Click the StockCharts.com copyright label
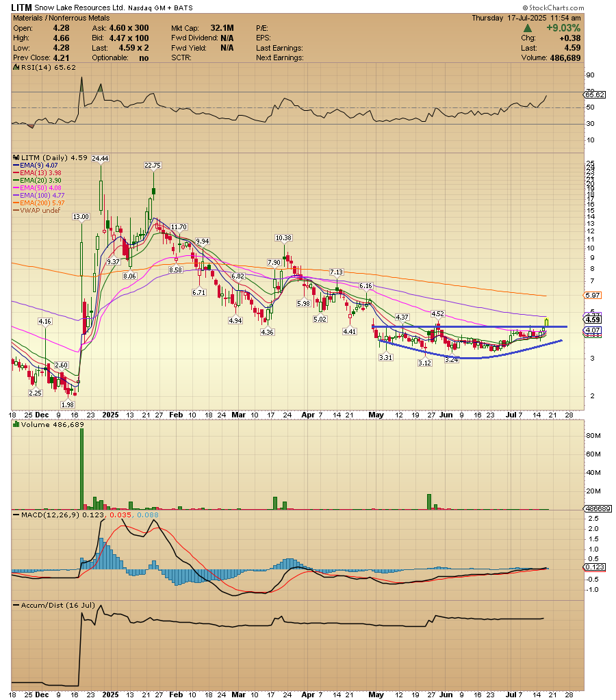This screenshot has width=616, height=700. point(553,8)
